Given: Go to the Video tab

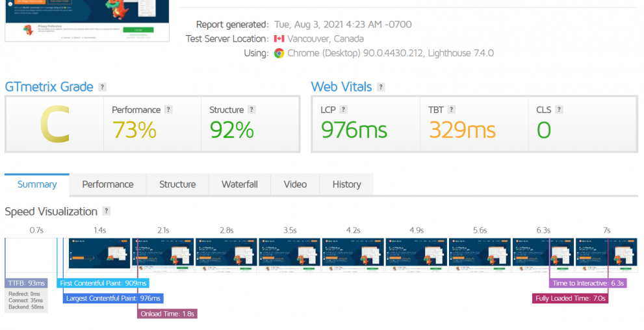Looking at the screenshot, I should pyautogui.click(x=295, y=184).
